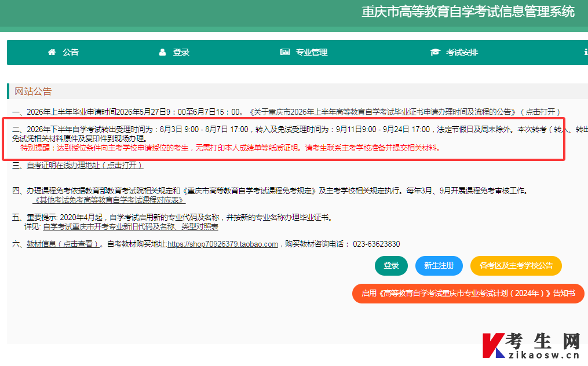Click the yellow 各考区及主考学校公告 button
This screenshot has height=366, width=588.
tap(516, 265)
